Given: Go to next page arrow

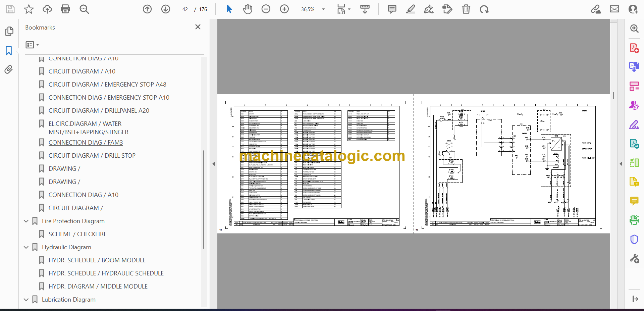Looking at the screenshot, I should pyautogui.click(x=166, y=9).
